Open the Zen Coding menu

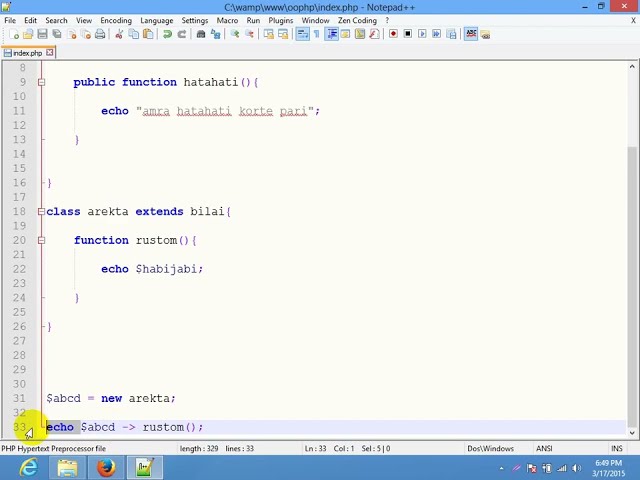coord(357,20)
